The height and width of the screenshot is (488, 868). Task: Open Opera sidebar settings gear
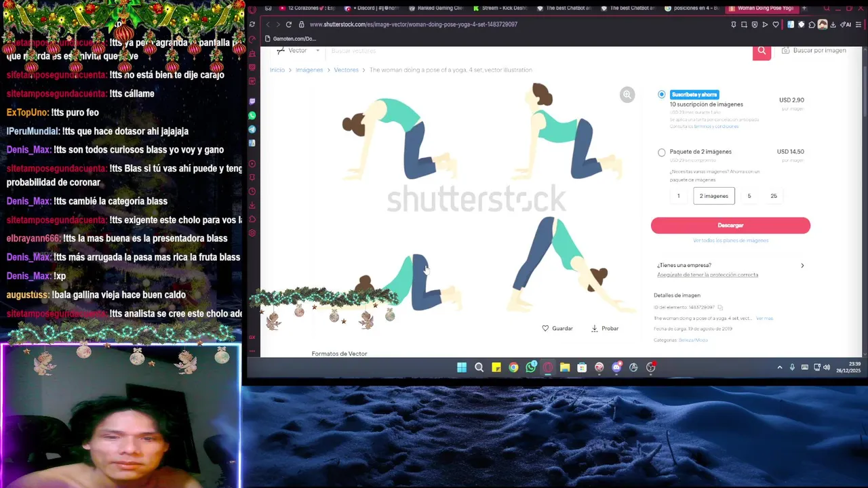click(252, 232)
